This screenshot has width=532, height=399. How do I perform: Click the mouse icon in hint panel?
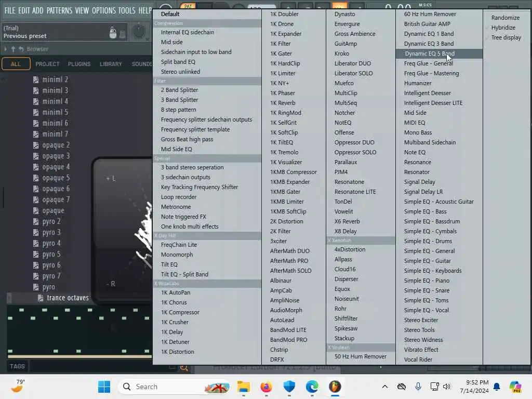pyautogui.click(x=113, y=32)
